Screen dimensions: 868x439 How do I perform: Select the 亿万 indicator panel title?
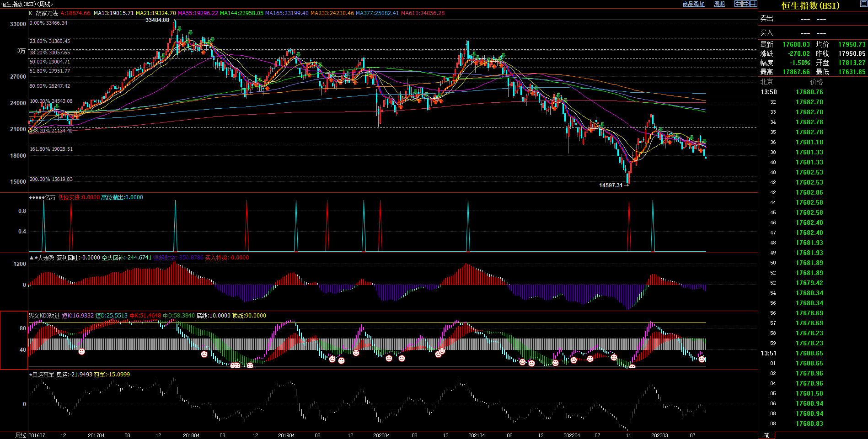(50, 197)
